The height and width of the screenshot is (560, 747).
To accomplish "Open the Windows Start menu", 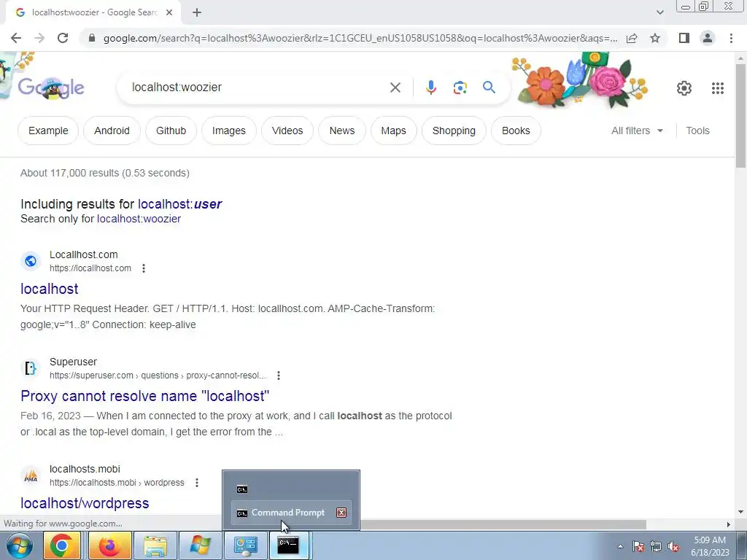I will [x=19, y=545].
